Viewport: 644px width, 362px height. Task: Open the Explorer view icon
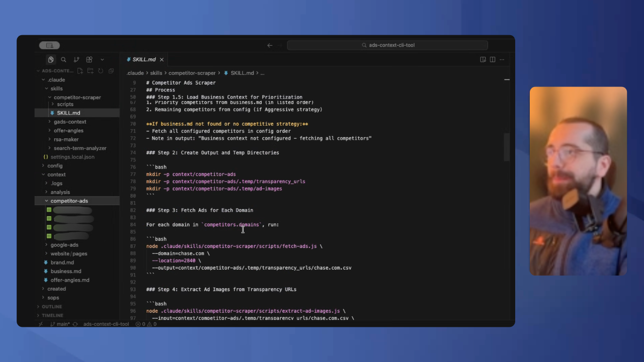pos(51,59)
